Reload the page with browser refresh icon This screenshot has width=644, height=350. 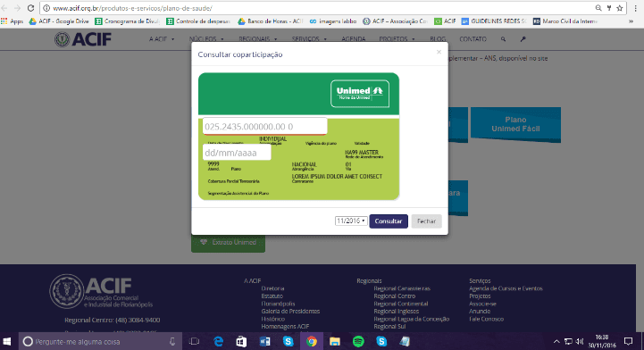[x=30, y=8]
